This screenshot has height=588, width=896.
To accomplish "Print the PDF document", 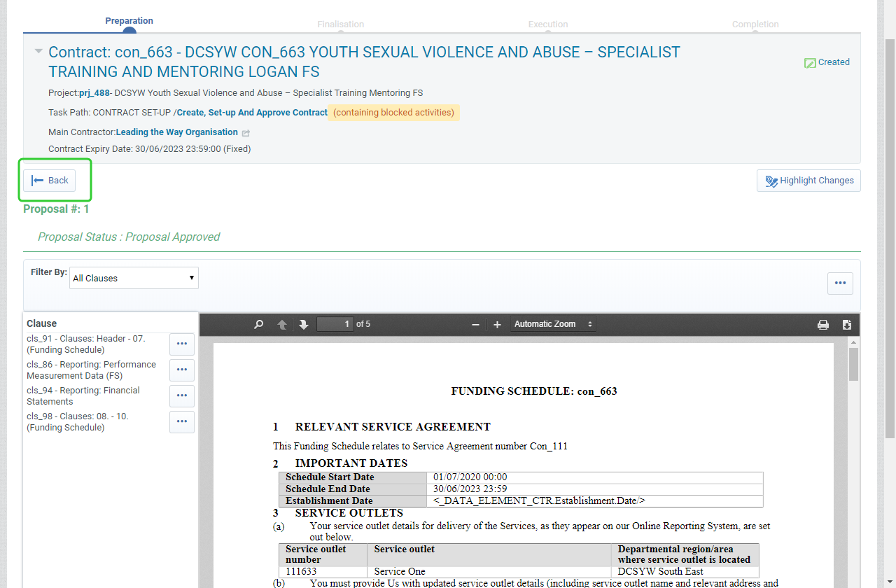I will [x=823, y=325].
